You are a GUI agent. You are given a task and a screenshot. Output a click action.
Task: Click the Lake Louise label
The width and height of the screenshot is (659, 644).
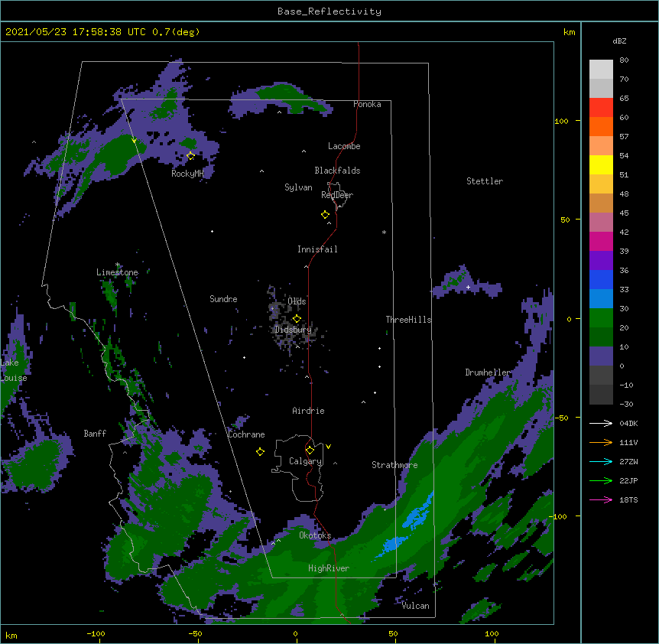(12, 370)
